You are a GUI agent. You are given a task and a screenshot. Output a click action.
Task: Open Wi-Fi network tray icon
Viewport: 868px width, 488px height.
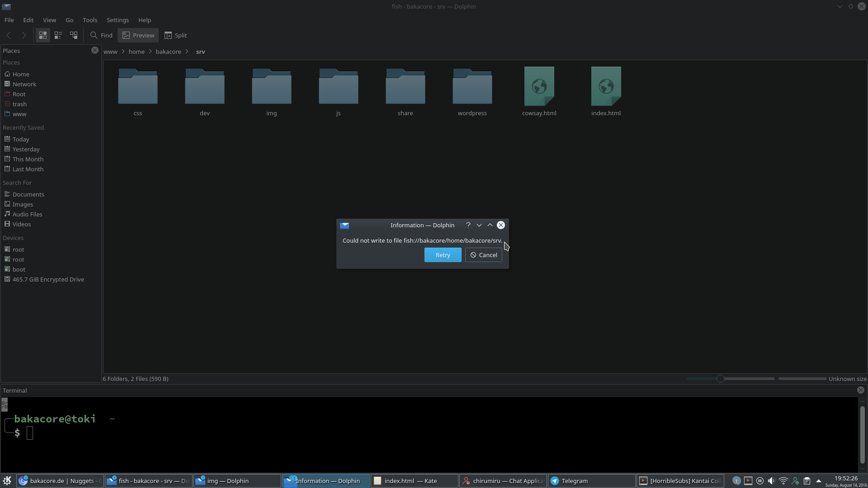tap(783, 481)
